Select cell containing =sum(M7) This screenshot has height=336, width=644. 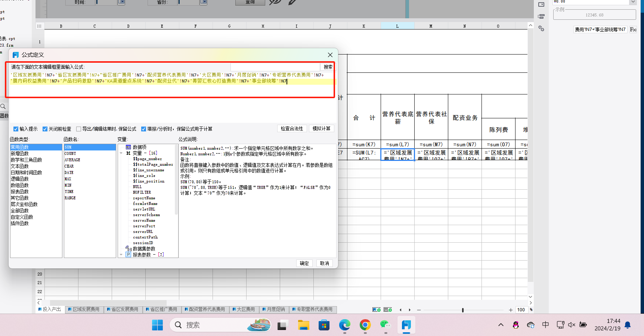coord(431,144)
